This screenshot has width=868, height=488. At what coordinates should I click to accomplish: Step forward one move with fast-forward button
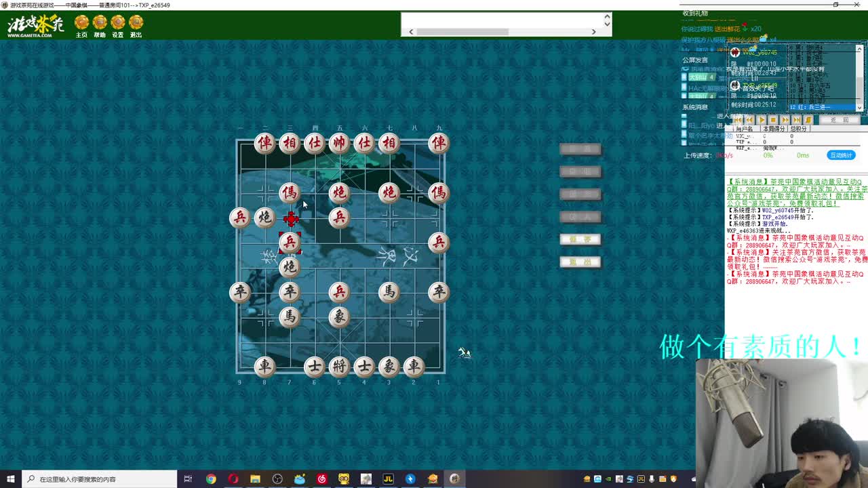pos(785,120)
